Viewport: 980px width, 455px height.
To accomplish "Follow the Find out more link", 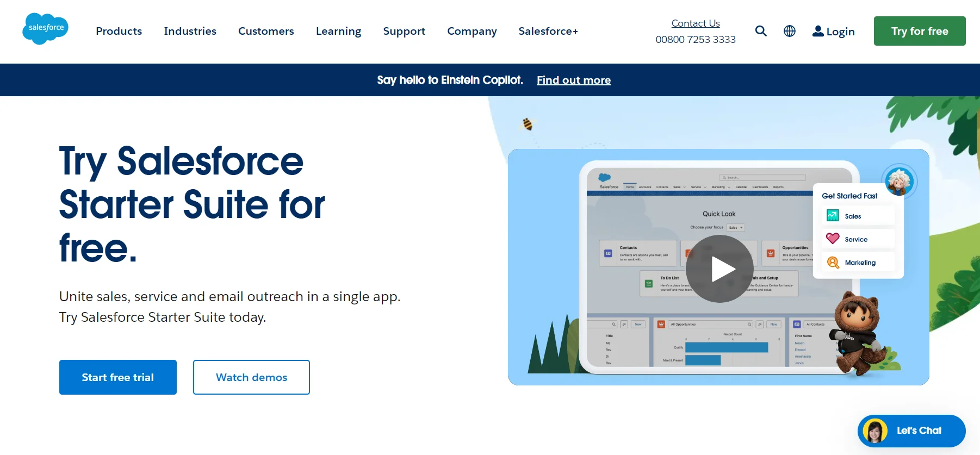I will point(573,80).
